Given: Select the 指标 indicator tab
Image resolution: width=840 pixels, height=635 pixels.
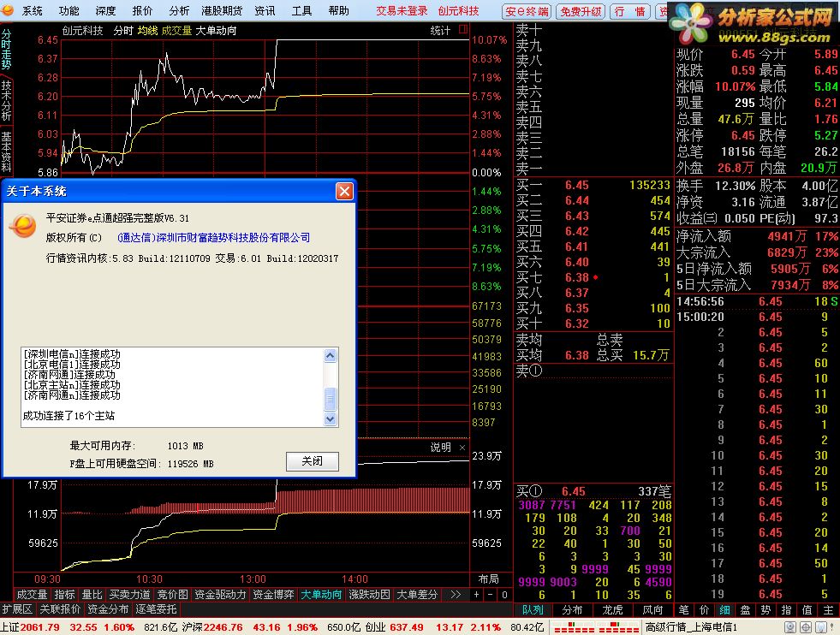Looking at the screenshot, I should click(64, 595).
